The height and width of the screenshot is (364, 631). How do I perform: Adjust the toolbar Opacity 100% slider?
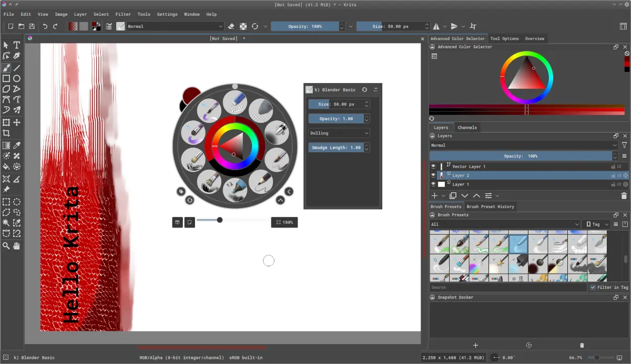tap(305, 26)
